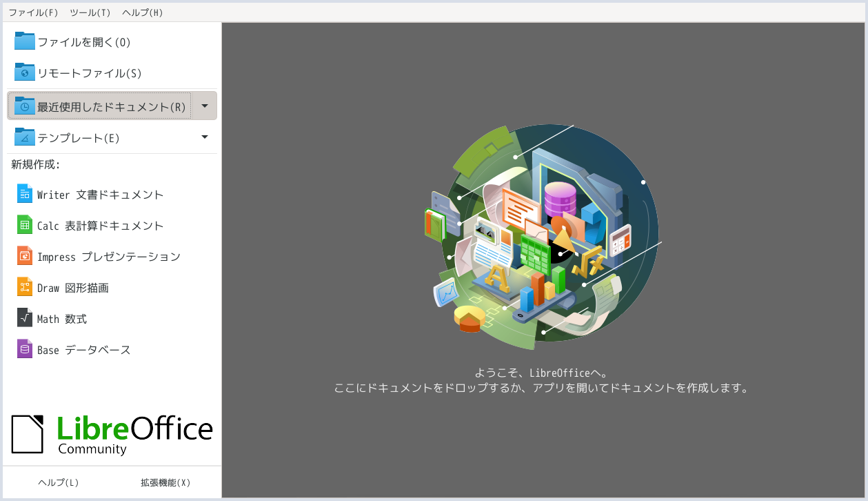Image resolution: width=868 pixels, height=501 pixels.
Task: Show recent documents via 最近使用したドキュメント(R)
Action: [x=112, y=107]
